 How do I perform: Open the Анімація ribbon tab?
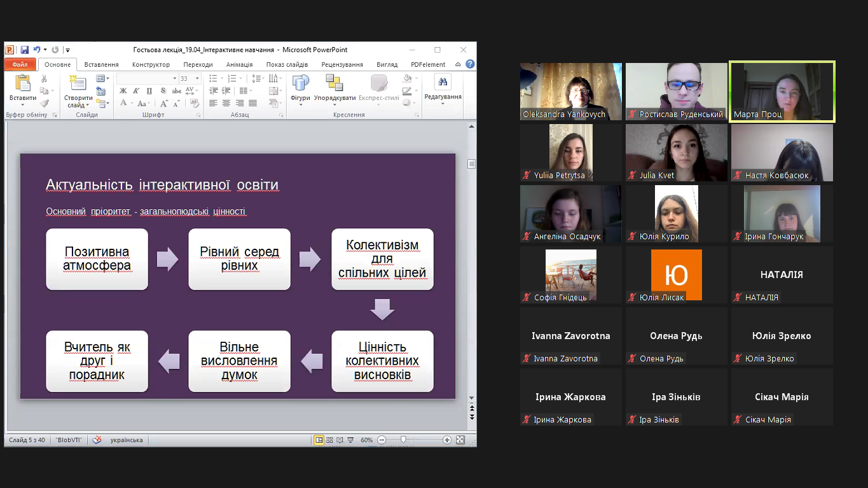pos(239,64)
